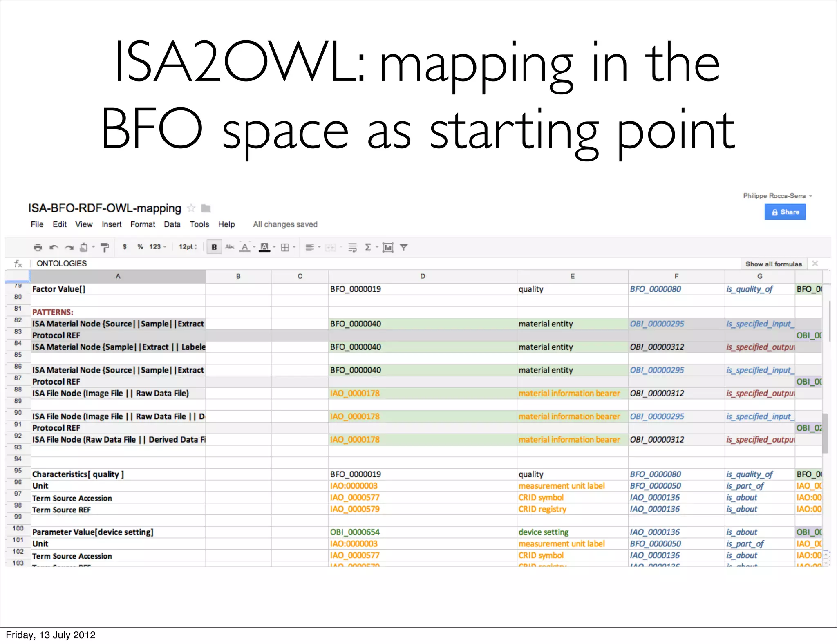Click the Sigma functions icon
837x644 pixels.
pos(368,247)
